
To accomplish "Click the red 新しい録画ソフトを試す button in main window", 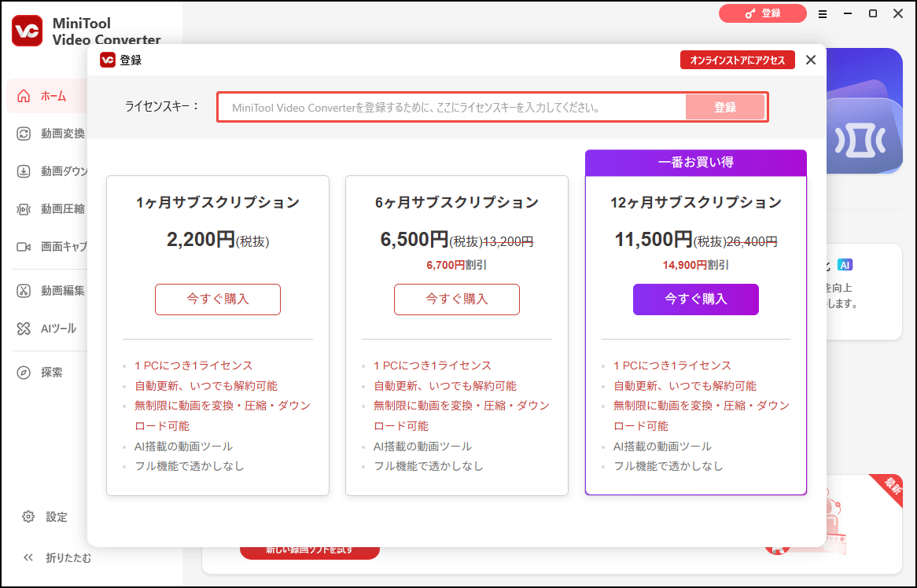I will click(309, 551).
